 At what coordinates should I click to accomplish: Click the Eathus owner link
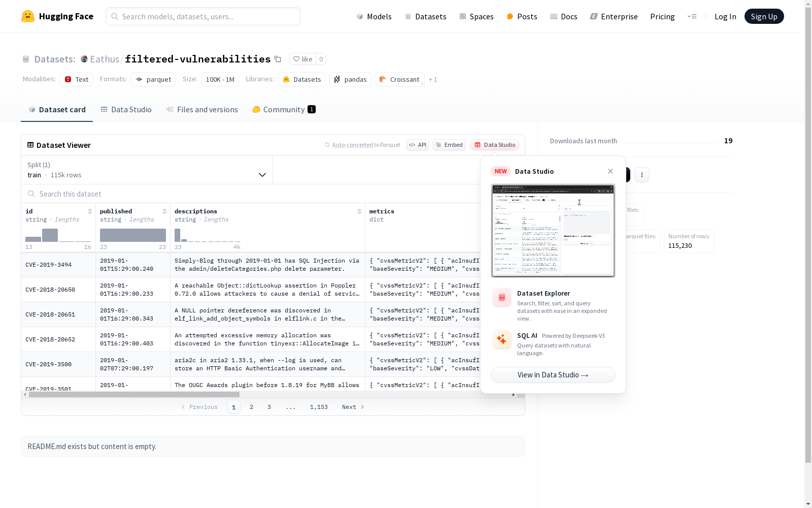[105, 59]
